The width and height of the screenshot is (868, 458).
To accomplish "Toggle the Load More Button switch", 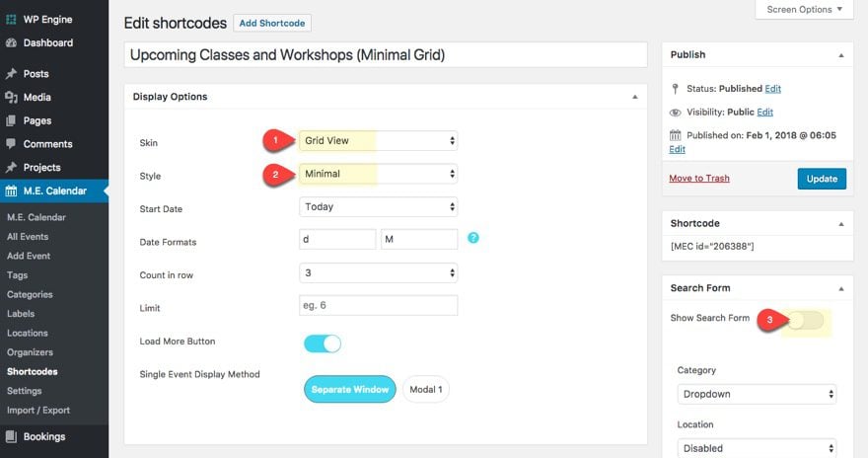I will (x=323, y=343).
